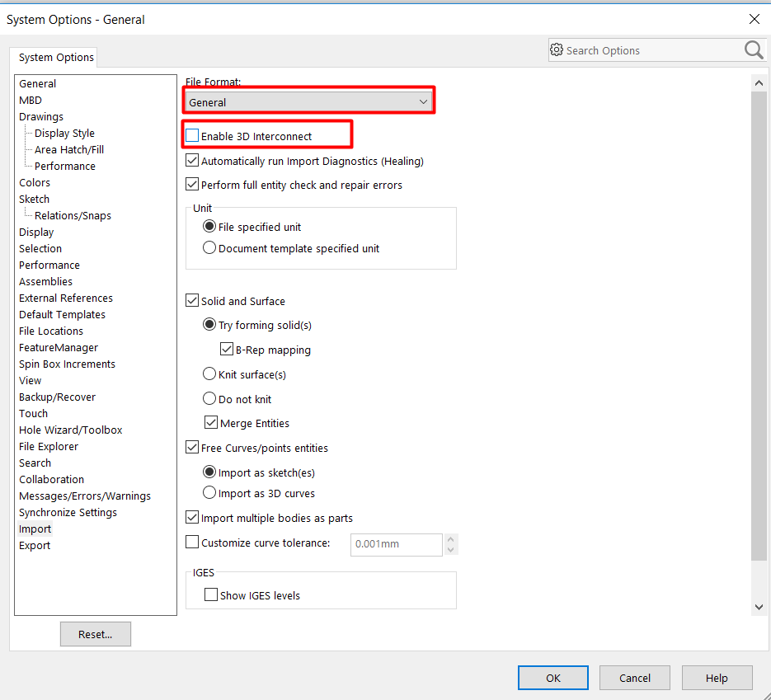Screen dimensions: 771x700
Task: Click the gear icon in Search Options
Action: 556,49
